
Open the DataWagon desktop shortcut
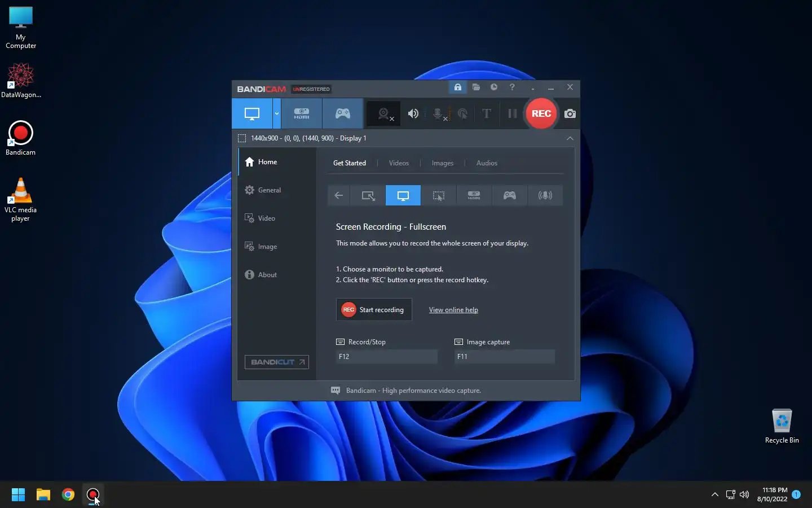click(21, 80)
